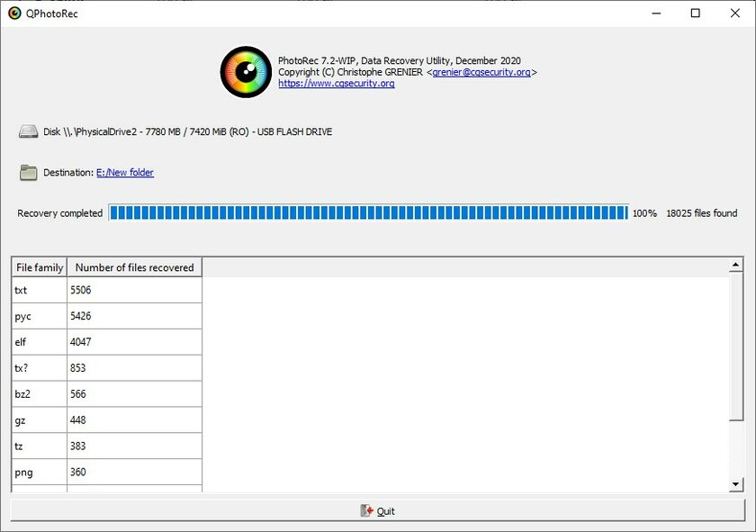Click the 383 count cell
The height and width of the screenshot is (532, 756).
134,446
